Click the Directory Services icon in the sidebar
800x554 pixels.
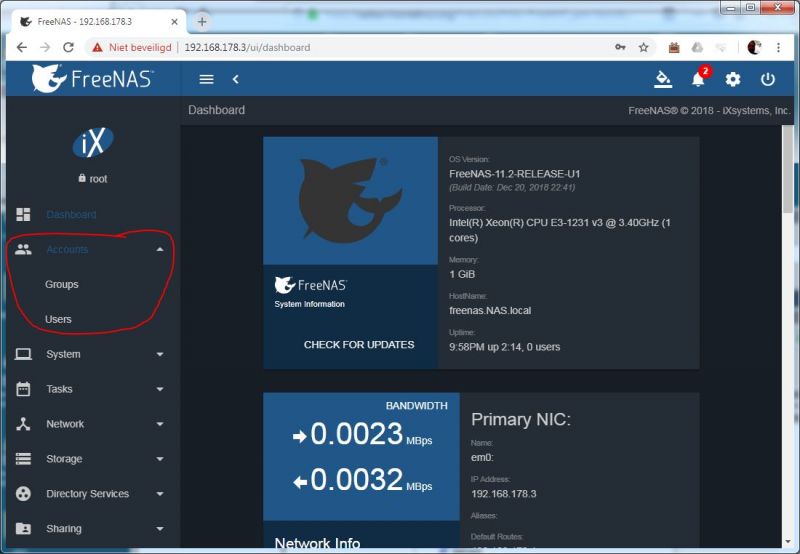pyautogui.click(x=23, y=493)
